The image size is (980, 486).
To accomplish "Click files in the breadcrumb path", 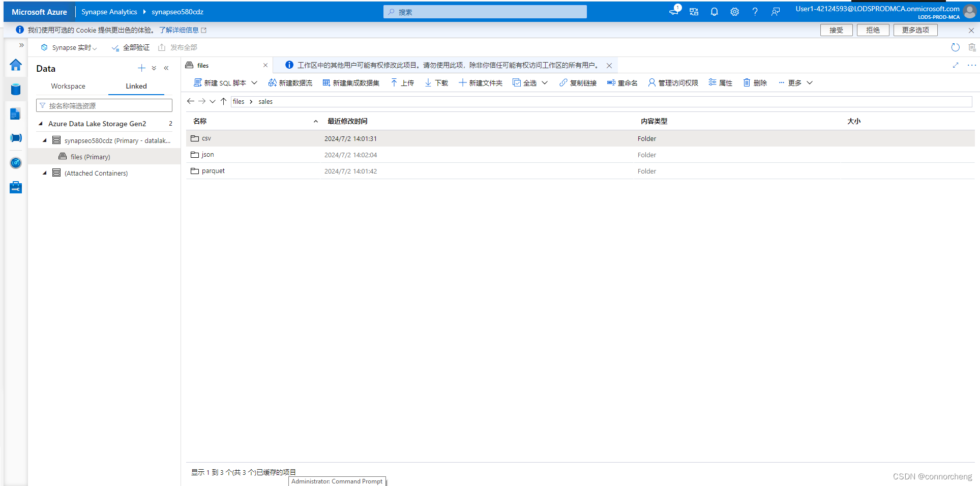I will coord(239,101).
